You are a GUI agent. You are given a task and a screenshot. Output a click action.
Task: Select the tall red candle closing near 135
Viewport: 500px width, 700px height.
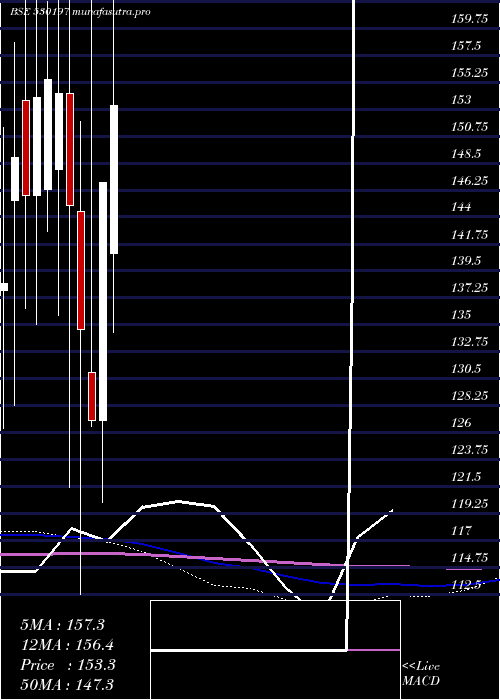pos(81,271)
